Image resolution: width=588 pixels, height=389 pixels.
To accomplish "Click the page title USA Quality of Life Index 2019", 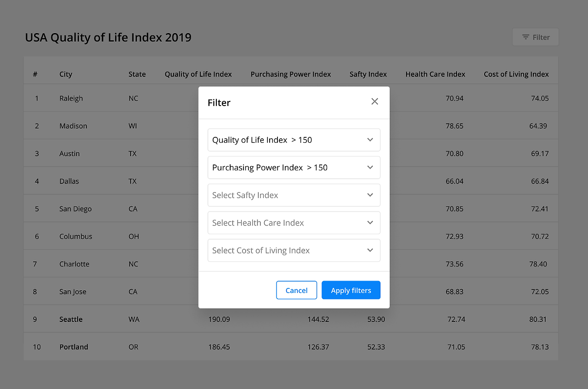I will click(108, 37).
